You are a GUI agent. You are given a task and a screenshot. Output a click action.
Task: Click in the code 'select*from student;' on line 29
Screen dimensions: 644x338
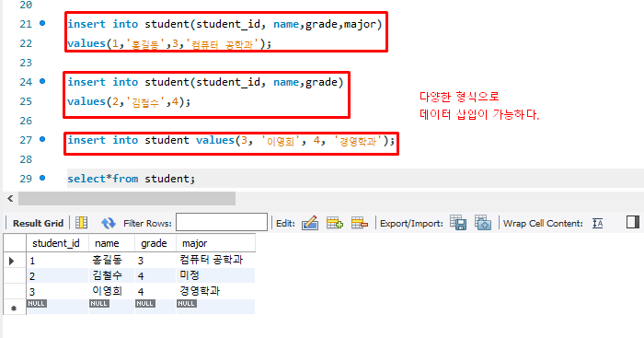point(131,179)
